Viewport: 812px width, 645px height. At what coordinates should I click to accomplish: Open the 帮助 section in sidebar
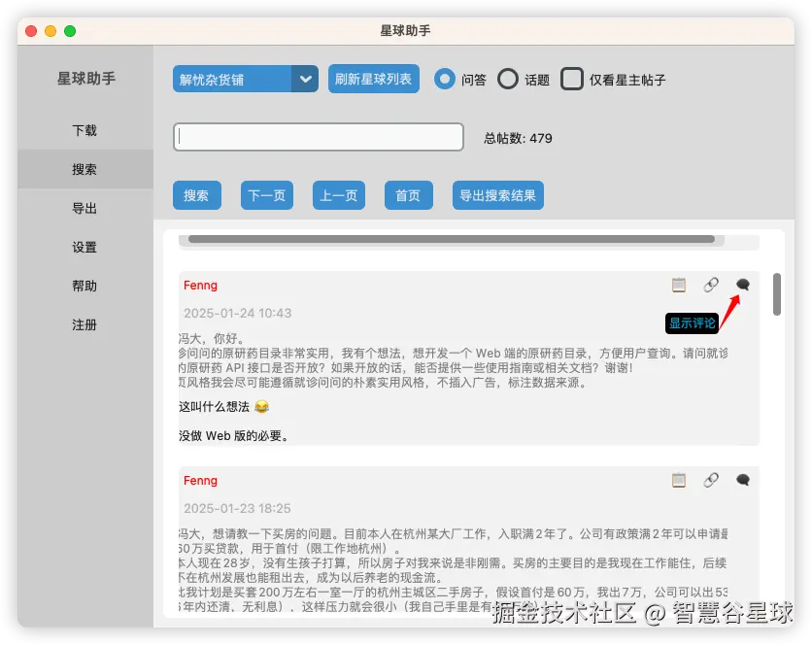[x=85, y=286]
